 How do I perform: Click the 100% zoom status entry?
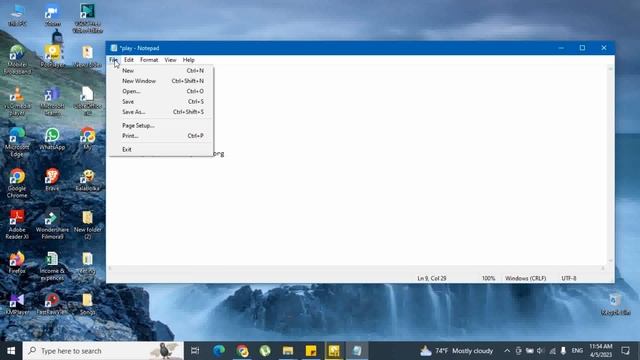488,278
